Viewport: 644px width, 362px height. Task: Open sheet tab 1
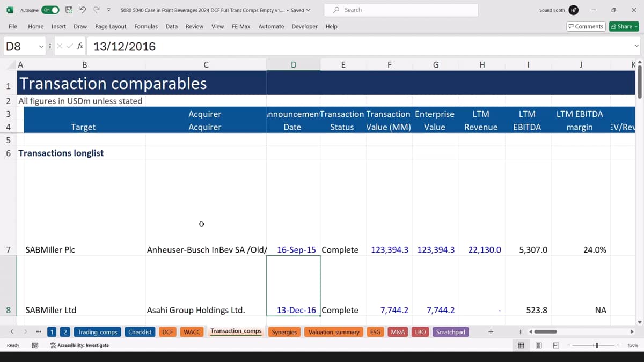coord(52,332)
